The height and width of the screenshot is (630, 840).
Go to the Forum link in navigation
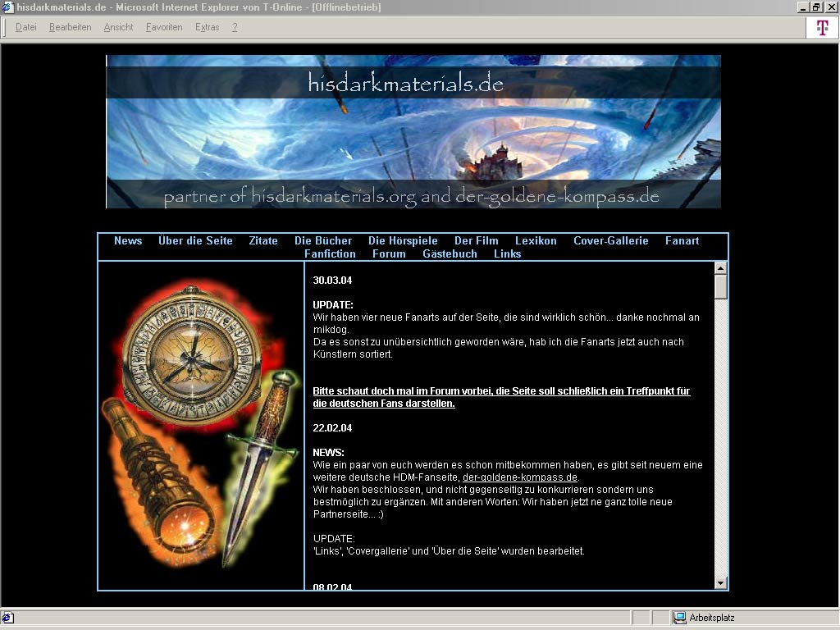click(x=389, y=254)
